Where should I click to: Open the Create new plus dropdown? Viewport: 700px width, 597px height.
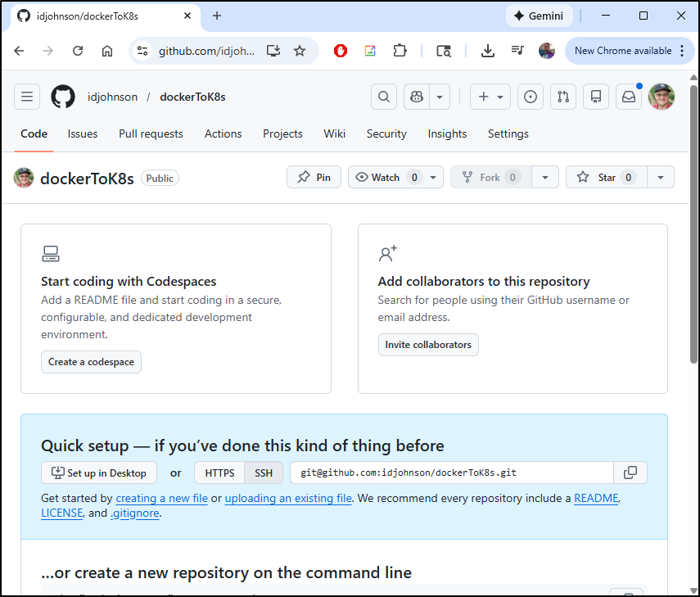click(x=490, y=97)
